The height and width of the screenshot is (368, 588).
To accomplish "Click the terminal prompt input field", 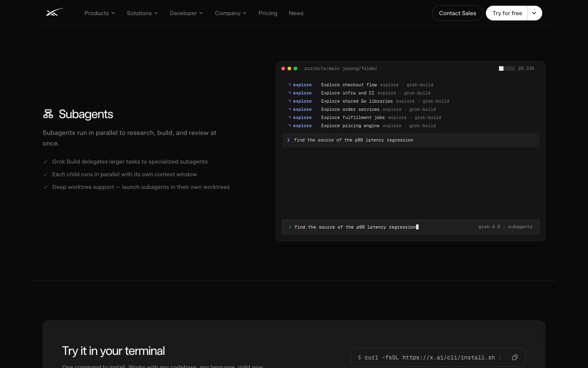I will (411, 227).
